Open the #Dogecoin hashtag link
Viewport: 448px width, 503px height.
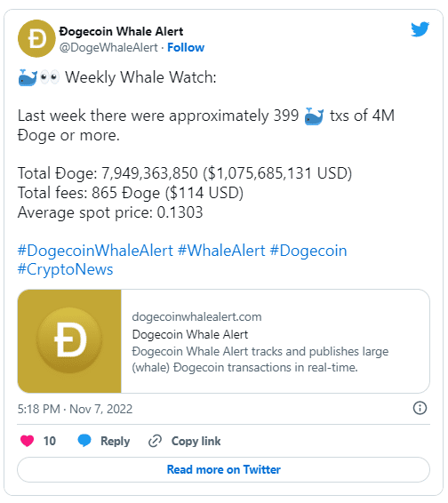(308, 251)
